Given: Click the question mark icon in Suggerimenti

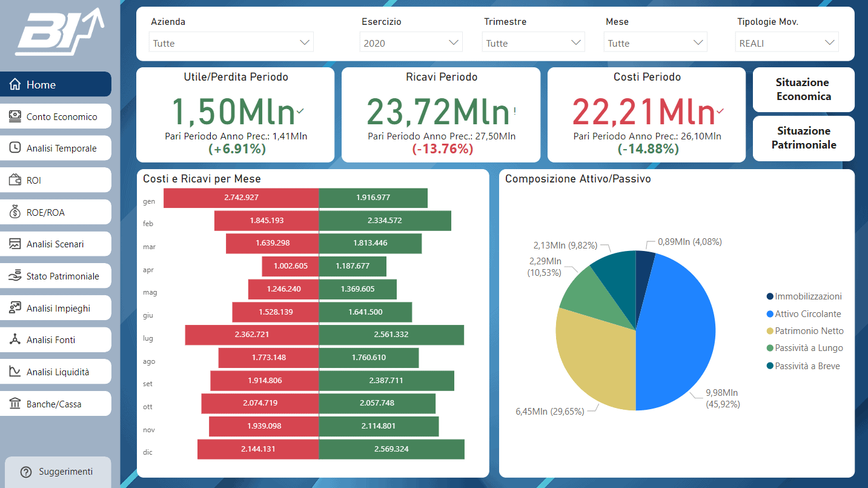Looking at the screenshot, I should pyautogui.click(x=25, y=472).
